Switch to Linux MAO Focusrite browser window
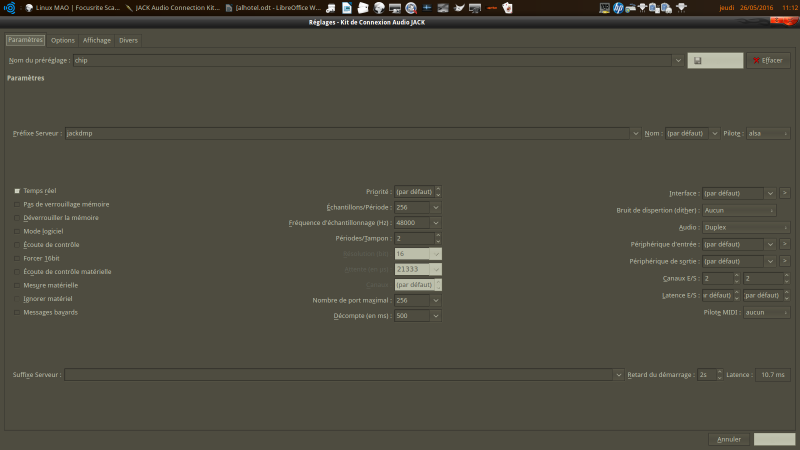This screenshot has height=450, width=800. click(72, 8)
